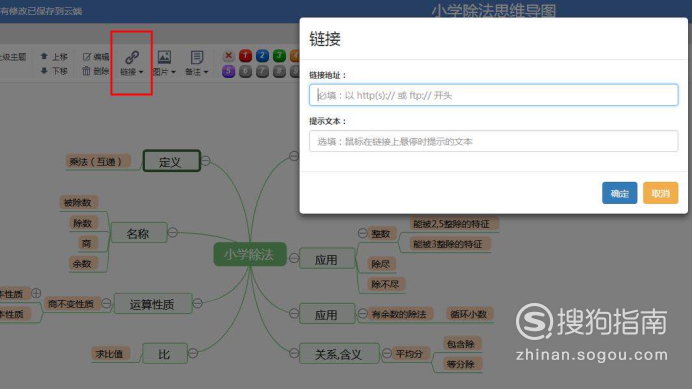Select the 等分除 node
This screenshot has height=389, width=692.
pos(462,364)
